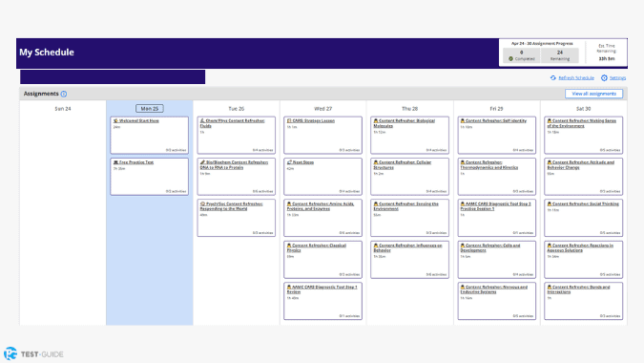The image size is (644, 363).
Task: Click the View all assignments button
Action: click(x=593, y=94)
